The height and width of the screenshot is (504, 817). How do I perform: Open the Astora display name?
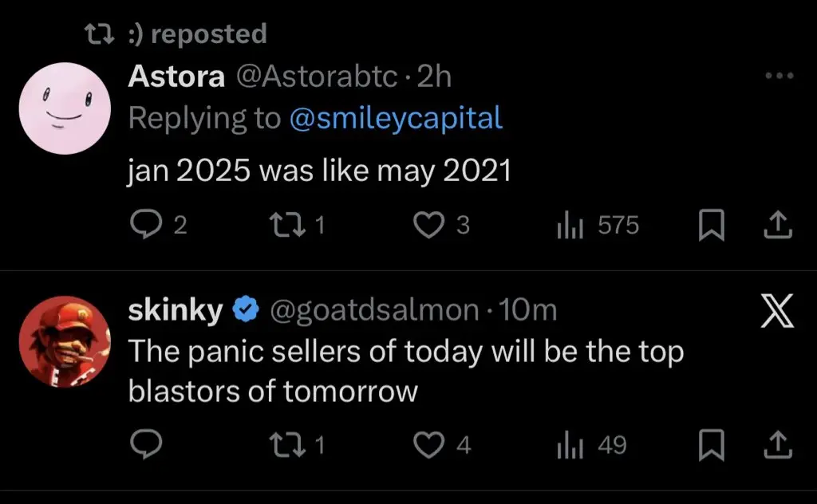coord(176,76)
